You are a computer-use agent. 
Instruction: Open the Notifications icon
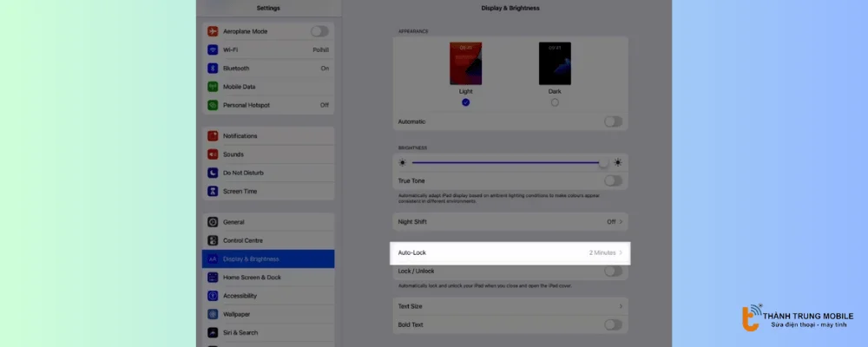pyautogui.click(x=213, y=136)
